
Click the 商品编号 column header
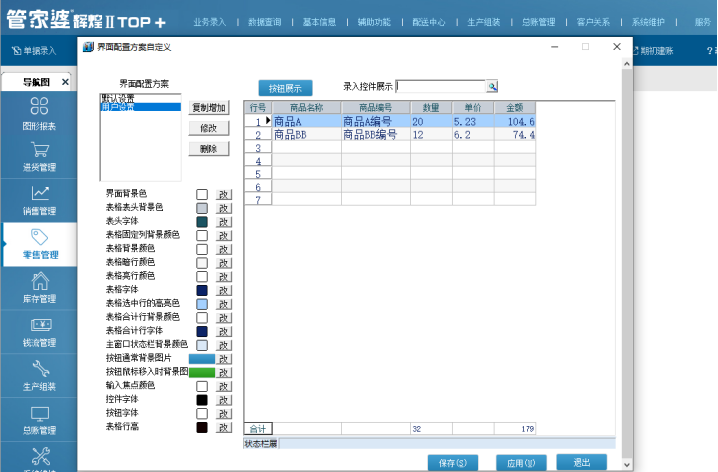(x=375, y=108)
